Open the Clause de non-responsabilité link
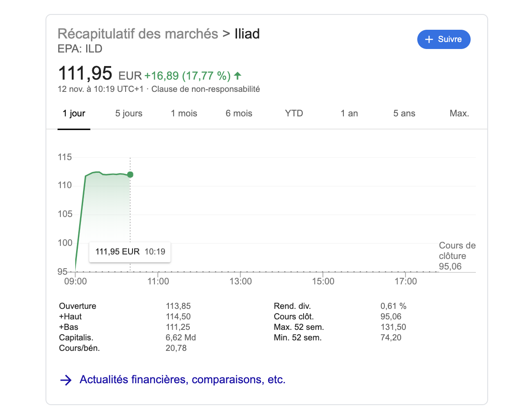The width and height of the screenshot is (510, 420). click(206, 89)
